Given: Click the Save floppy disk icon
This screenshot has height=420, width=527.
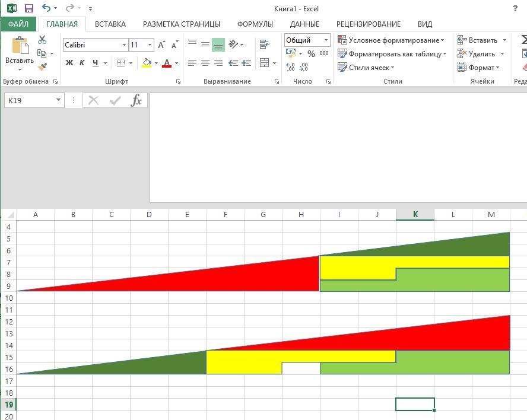Looking at the screenshot, I should pyautogui.click(x=29, y=8).
